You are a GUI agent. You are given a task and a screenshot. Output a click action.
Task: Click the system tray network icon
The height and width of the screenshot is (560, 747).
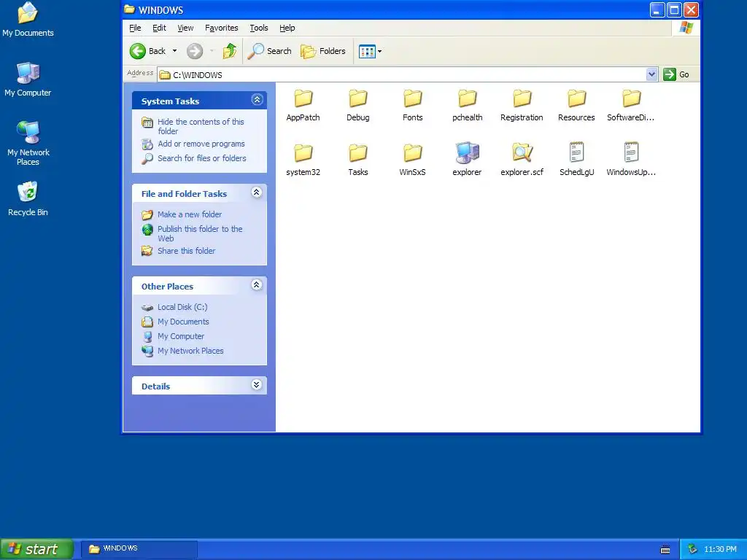693,549
